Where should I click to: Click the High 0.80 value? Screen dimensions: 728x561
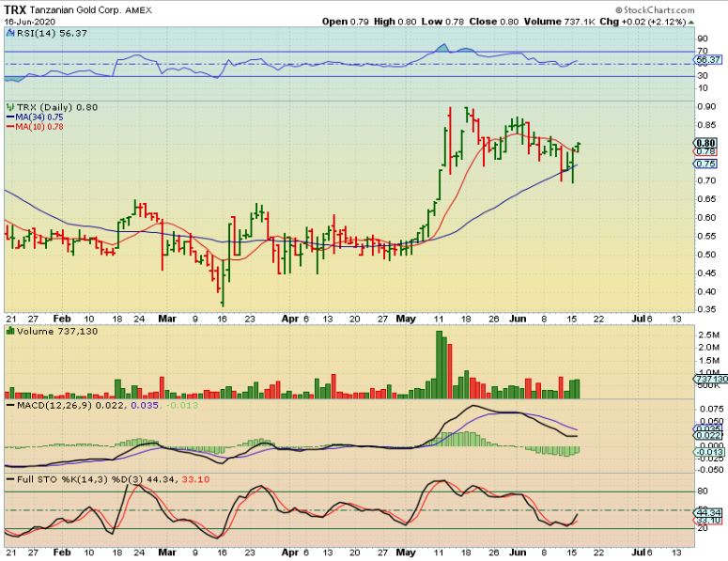click(395, 22)
